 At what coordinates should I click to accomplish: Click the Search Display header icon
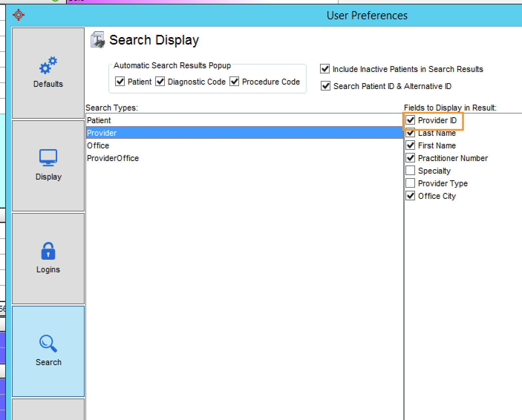(x=98, y=40)
